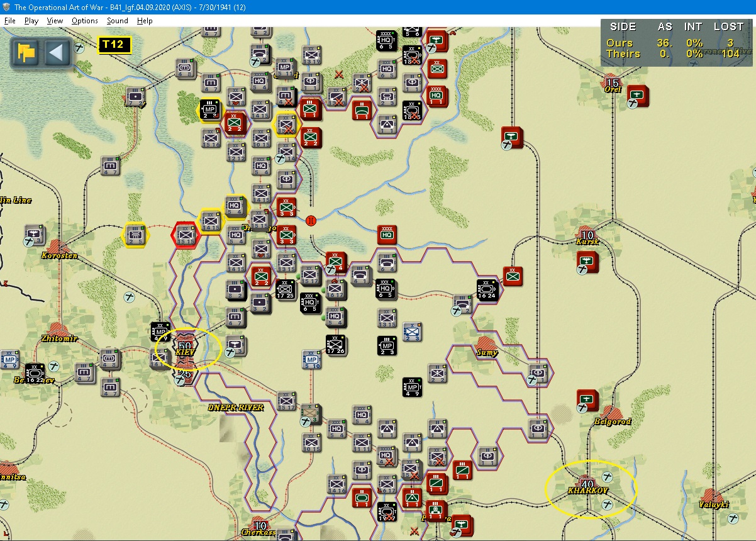The image size is (756, 541).
Task: Select the yellow-highlighted 14-15 infantry unit
Action: pos(211,221)
